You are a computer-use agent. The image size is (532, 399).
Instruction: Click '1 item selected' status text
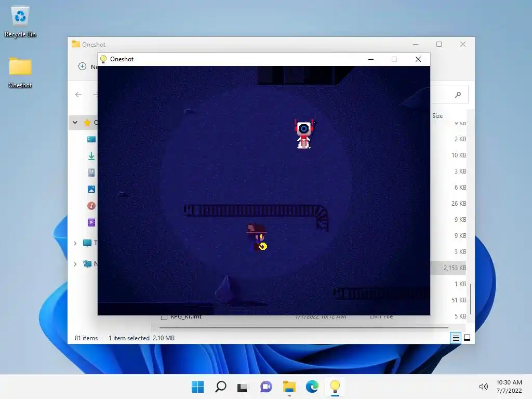(129, 338)
